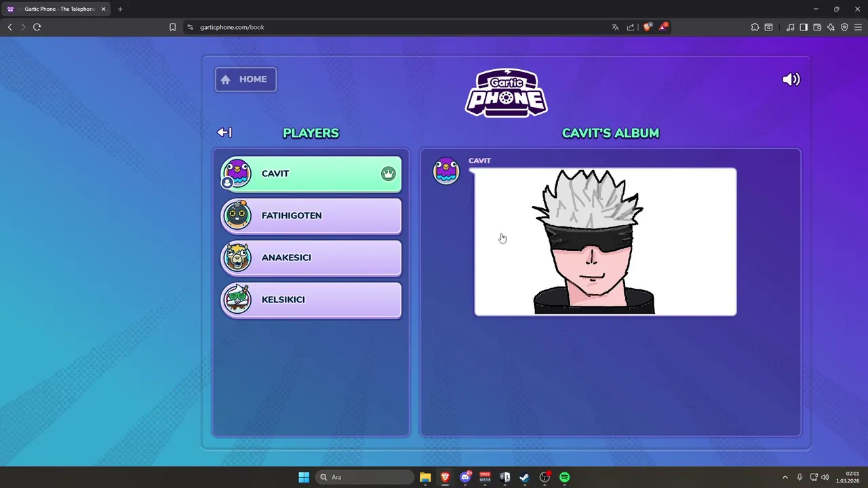Open File Explorer from the taskbar
868x488 pixels.
click(x=425, y=477)
